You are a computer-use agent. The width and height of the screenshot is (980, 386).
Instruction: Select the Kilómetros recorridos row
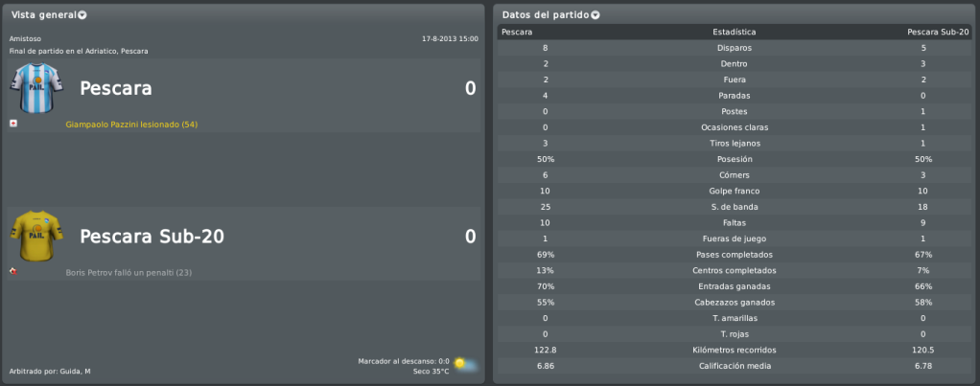coord(735,351)
